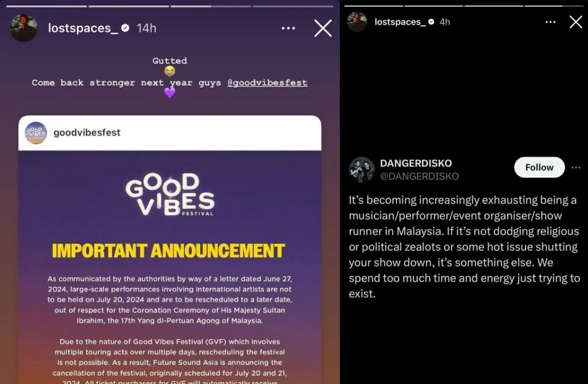The width and height of the screenshot is (588, 384).
Task: Click the goodvibesfest logo avatar in shared post
Action: [36, 133]
